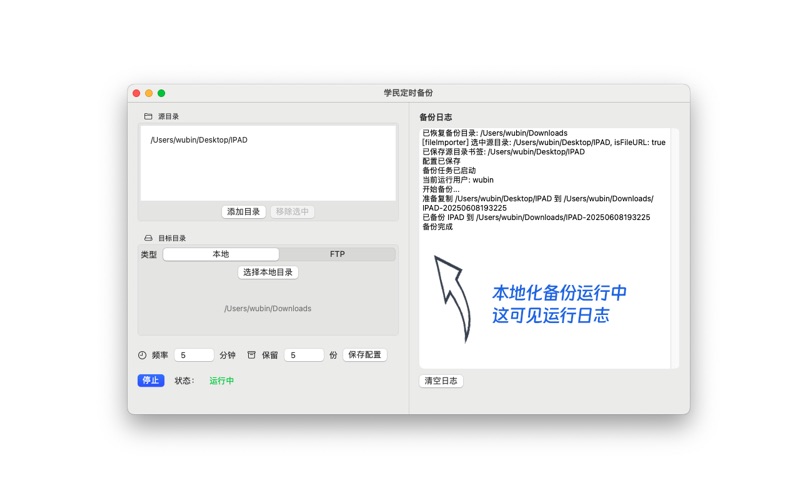Click the folder icon beside 源目录
The height and width of the screenshot is (500, 800).
[x=148, y=116]
